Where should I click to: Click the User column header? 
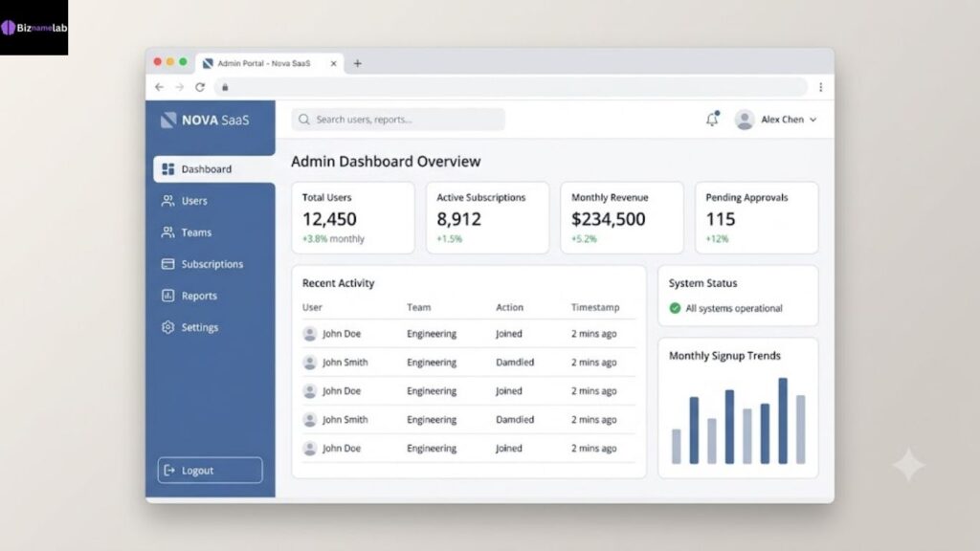[x=312, y=307]
